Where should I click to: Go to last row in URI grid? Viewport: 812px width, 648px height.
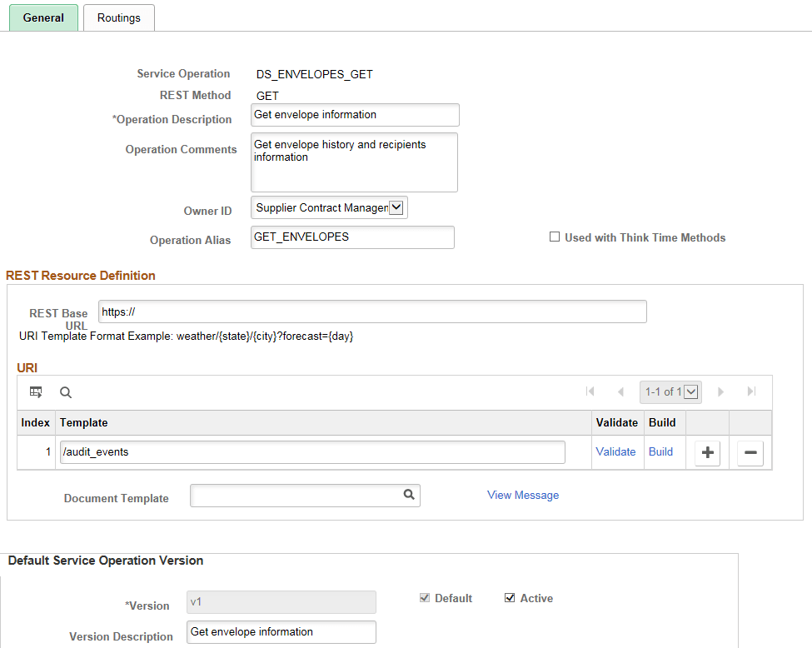point(751,391)
